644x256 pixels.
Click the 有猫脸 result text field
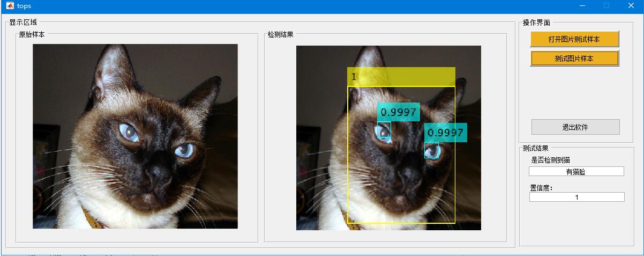click(x=576, y=172)
